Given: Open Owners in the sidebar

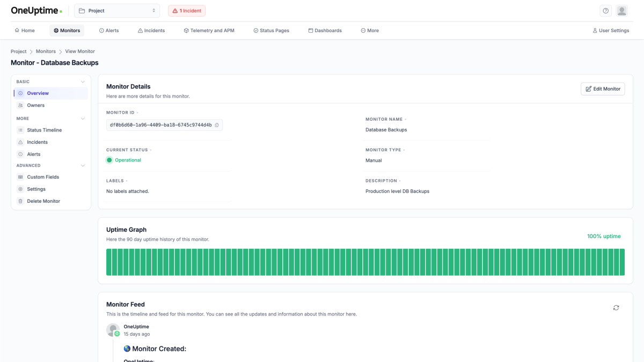Looking at the screenshot, I should point(51,105).
